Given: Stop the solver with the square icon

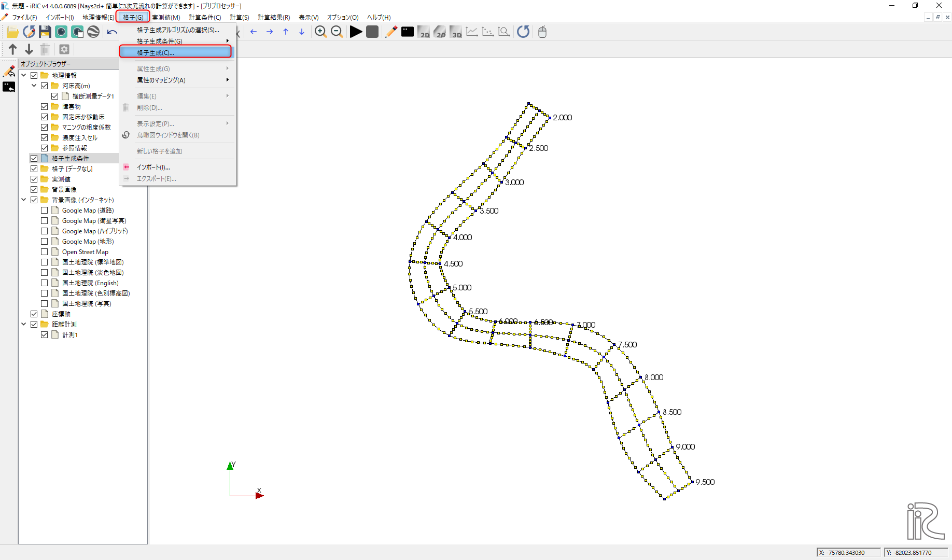Looking at the screenshot, I should click(372, 32).
